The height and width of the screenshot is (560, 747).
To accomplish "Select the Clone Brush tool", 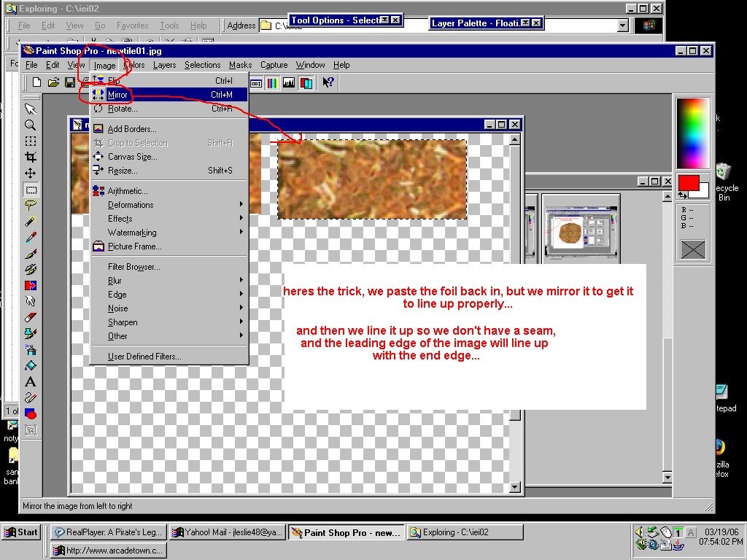I will [31, 270].
